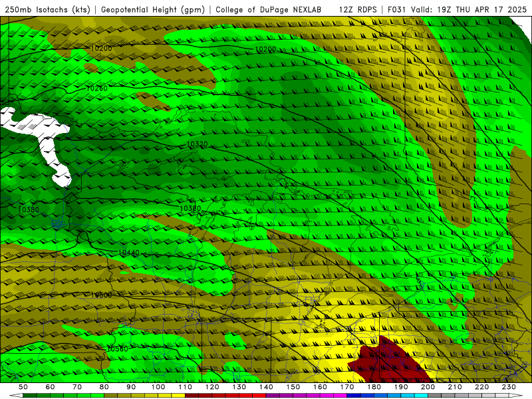Click 'College of DuPage NEXLAB' in header

coord(269,9)
